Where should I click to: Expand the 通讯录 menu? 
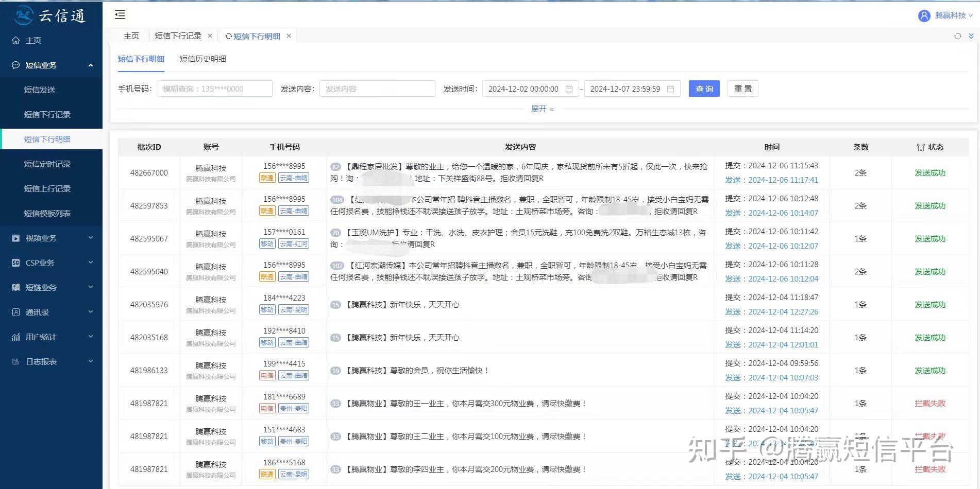91,312
